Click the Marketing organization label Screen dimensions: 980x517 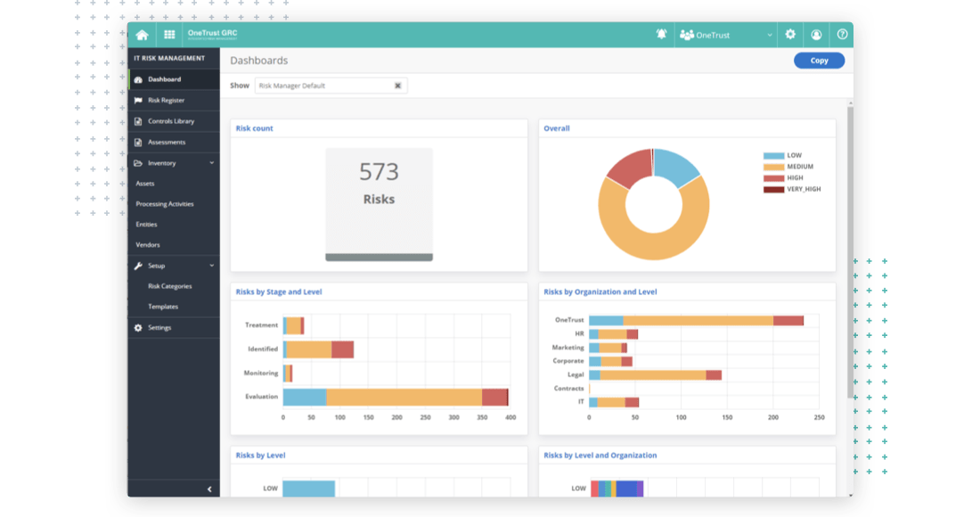click(568, 348)
